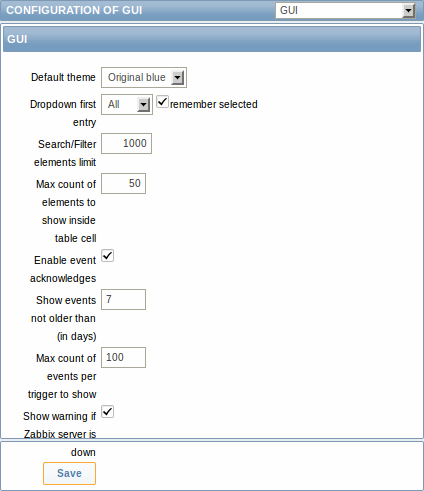The height and width of the screenshot is (491, 424).
Task: Click the CONFIGURATION OF GUI title
Action: [x=74, y=10]
